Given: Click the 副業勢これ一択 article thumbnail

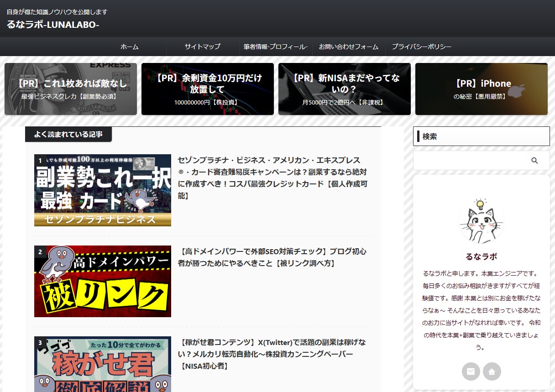Looking at the screenshot, I should (x=103, y=190).
